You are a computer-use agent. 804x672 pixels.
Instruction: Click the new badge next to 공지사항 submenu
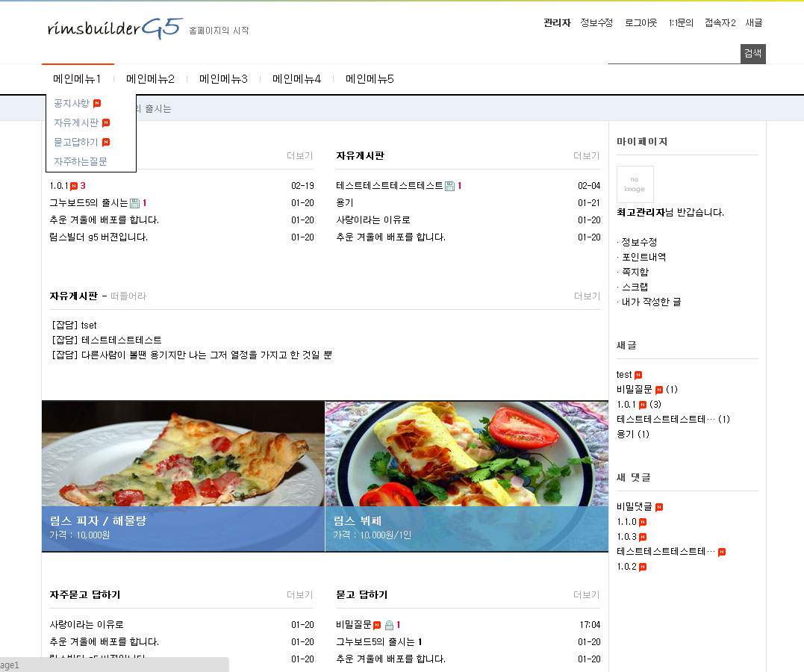(x=97, y=104)
